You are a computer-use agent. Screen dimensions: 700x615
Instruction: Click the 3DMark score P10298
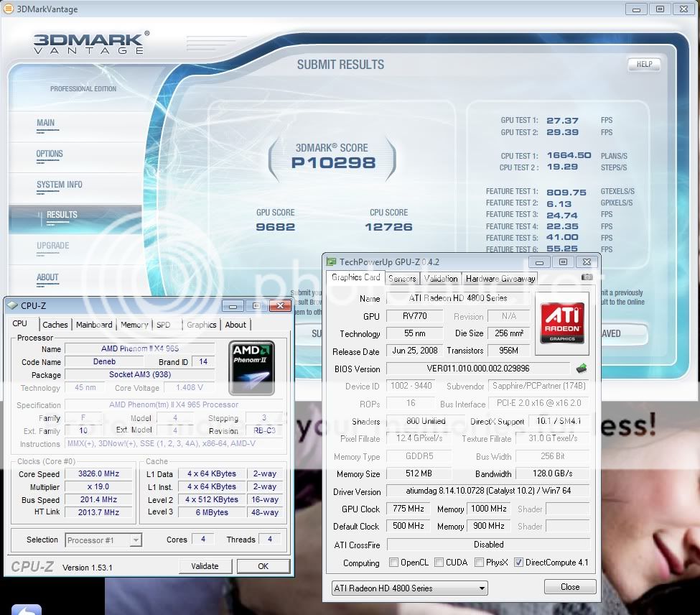(333, 162)
